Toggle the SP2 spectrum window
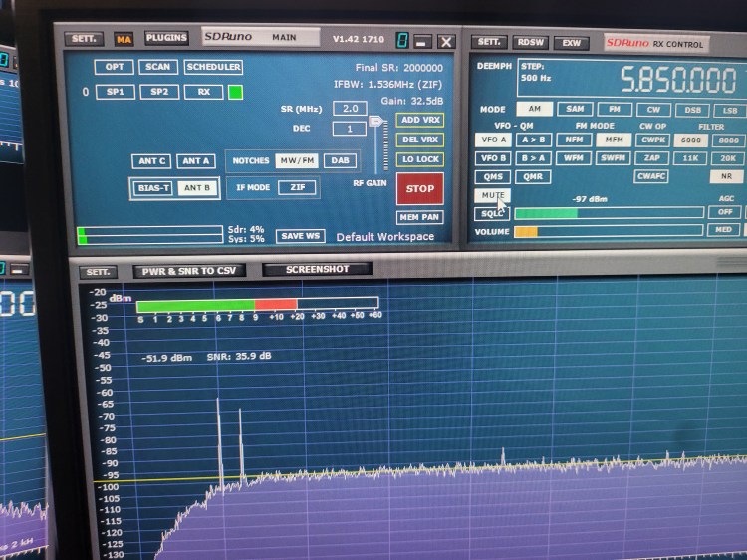This screenshot has height=560, width=747. [x=159, y=92]
